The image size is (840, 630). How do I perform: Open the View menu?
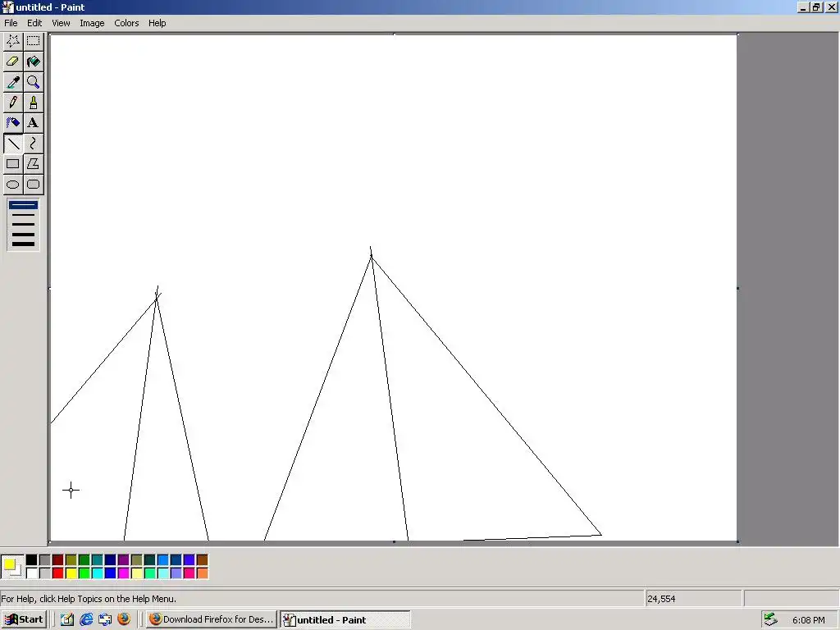click(x=61, y=23)
